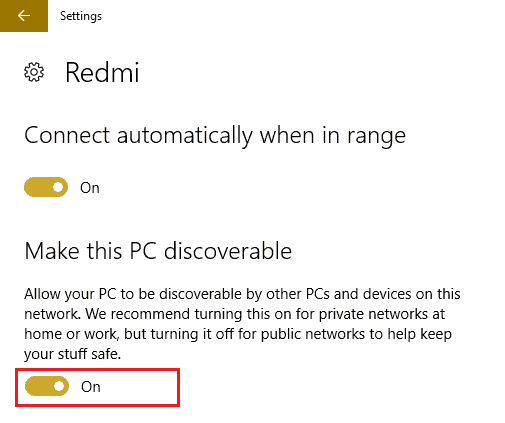Click the We recommend turning this on sentence

(184, 314)
